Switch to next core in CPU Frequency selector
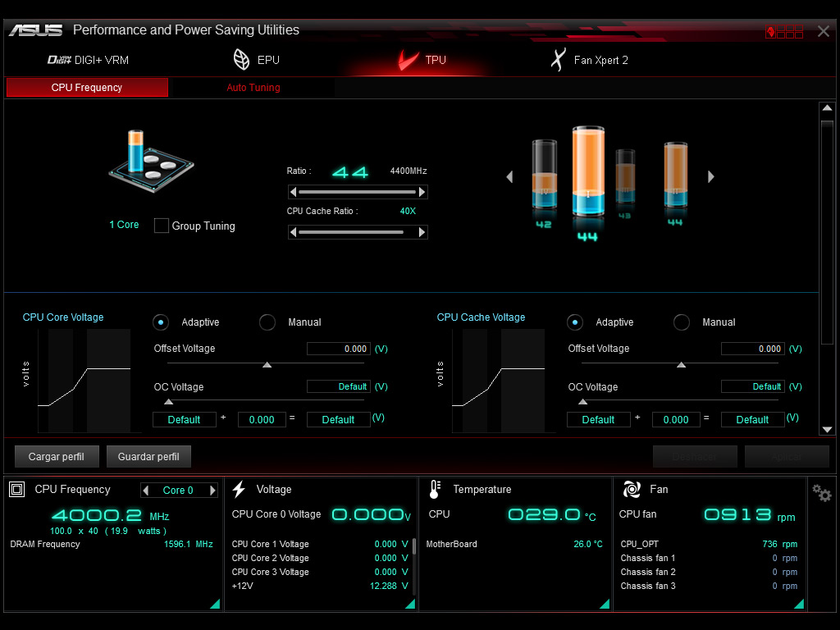This screenshot has width=840, height=630. (212, 491)
